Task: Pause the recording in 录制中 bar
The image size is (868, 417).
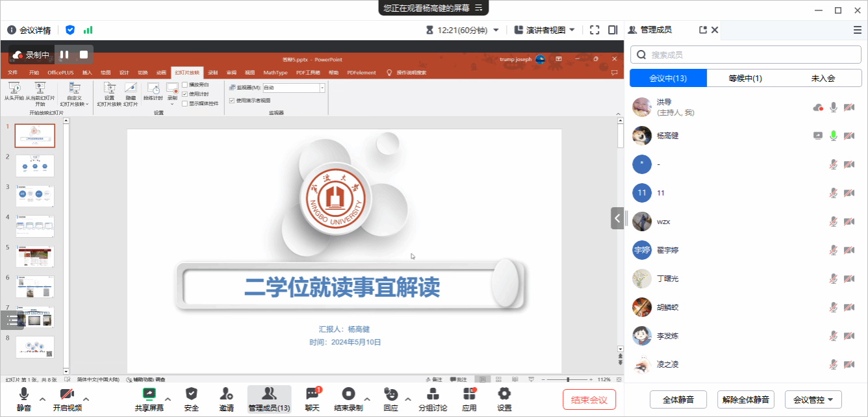Action: point(64,55)
